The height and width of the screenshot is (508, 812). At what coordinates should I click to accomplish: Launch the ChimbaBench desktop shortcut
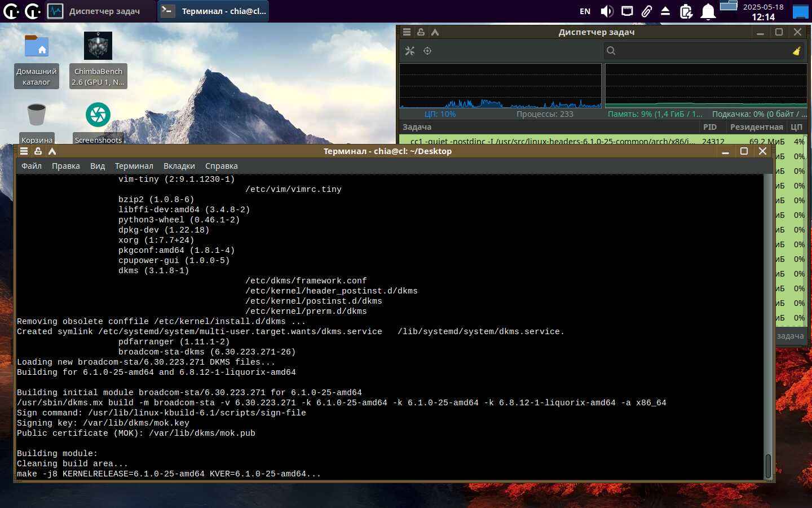[x=98, y=60]
